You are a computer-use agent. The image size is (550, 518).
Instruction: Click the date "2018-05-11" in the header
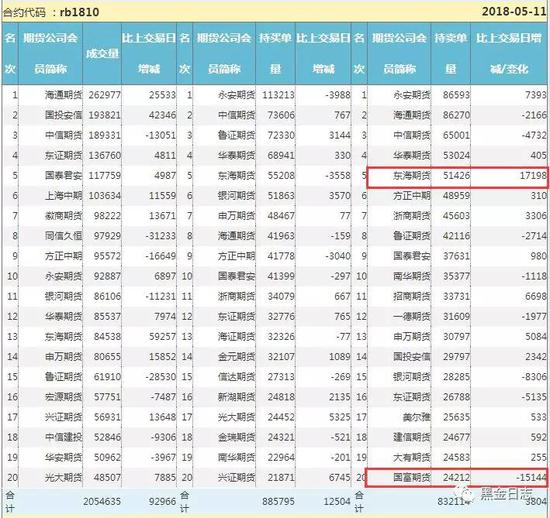coord(514,11)
